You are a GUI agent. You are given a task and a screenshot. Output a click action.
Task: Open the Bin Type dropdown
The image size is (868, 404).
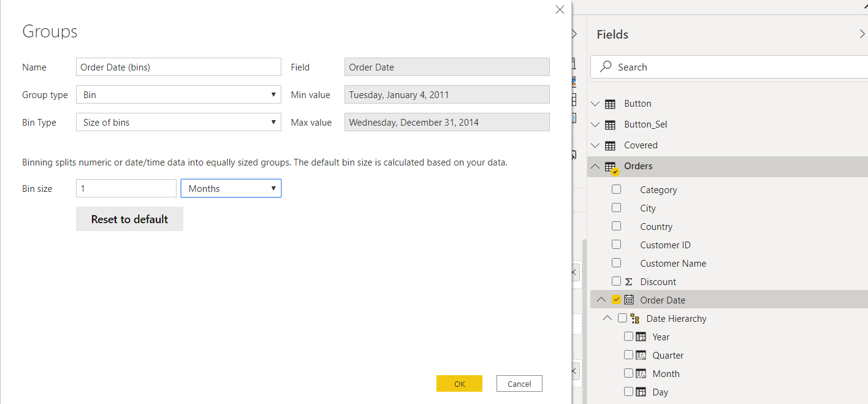(x=178, y=123)
